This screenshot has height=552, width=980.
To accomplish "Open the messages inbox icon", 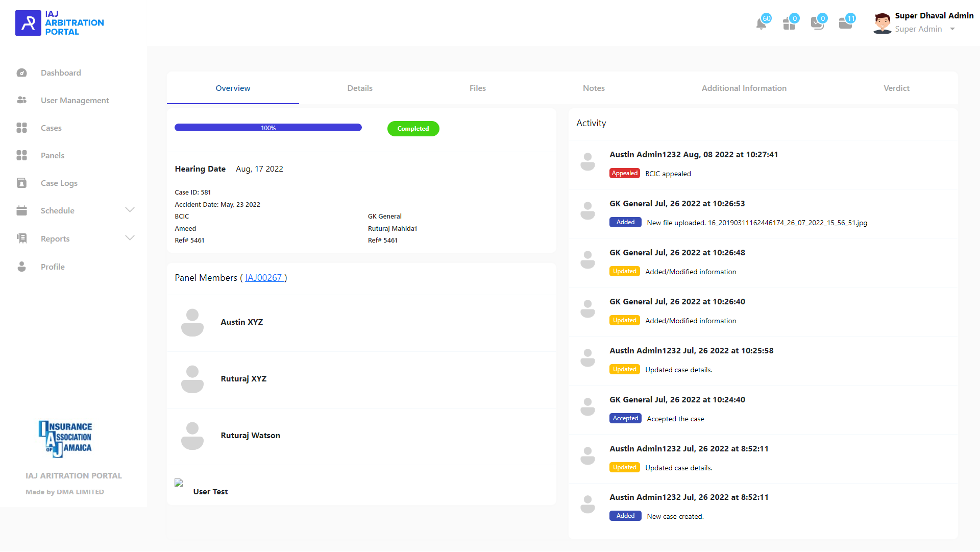I will pyautogui.click(x=817, y=23).
